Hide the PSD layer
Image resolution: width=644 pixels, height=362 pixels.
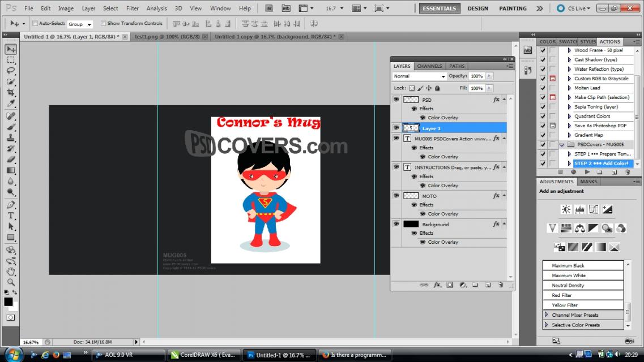[396, 100]
